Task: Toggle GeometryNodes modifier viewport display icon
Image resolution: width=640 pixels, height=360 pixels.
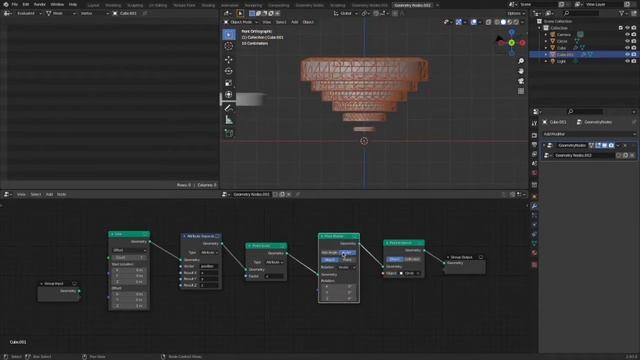Action: (604, 145)
